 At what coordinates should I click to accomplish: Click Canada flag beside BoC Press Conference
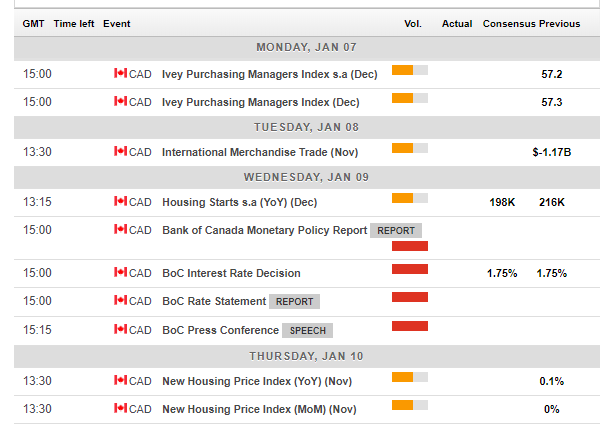point(121,331)
